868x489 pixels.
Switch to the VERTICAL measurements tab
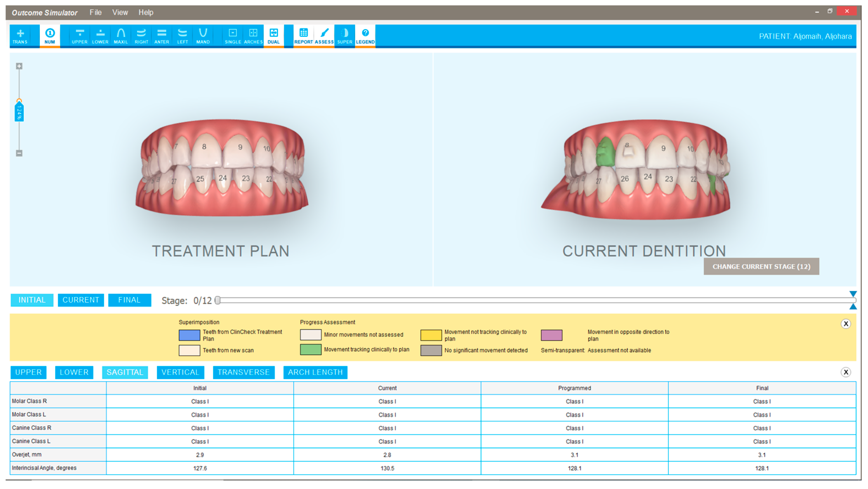tap(180, 372)
